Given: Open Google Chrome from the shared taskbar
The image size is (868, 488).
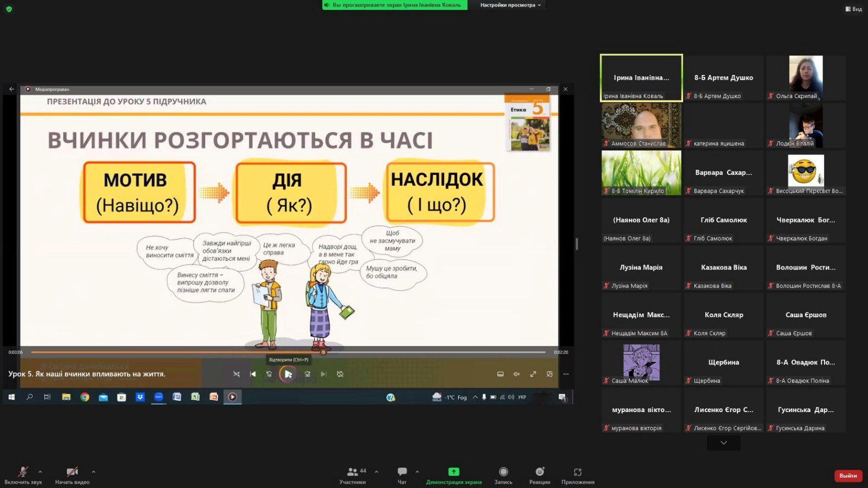Looking at the screenshot, I should pyautogui.click(x=85, y=397).
